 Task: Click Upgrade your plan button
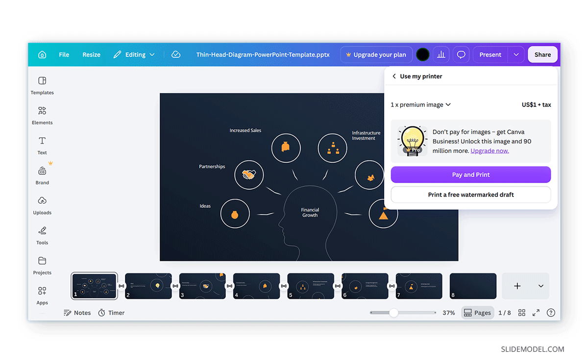coord(376,55)
